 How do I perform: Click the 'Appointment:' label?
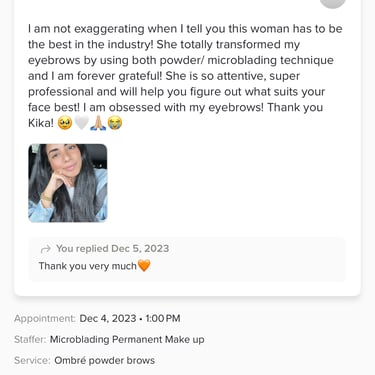coord(45,319)
